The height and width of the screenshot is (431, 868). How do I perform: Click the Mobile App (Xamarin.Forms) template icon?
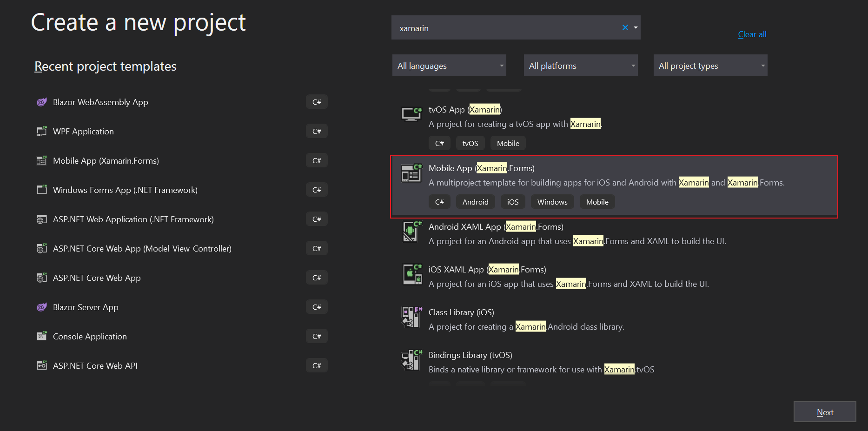pyautogui.click(x=41, y=160)
